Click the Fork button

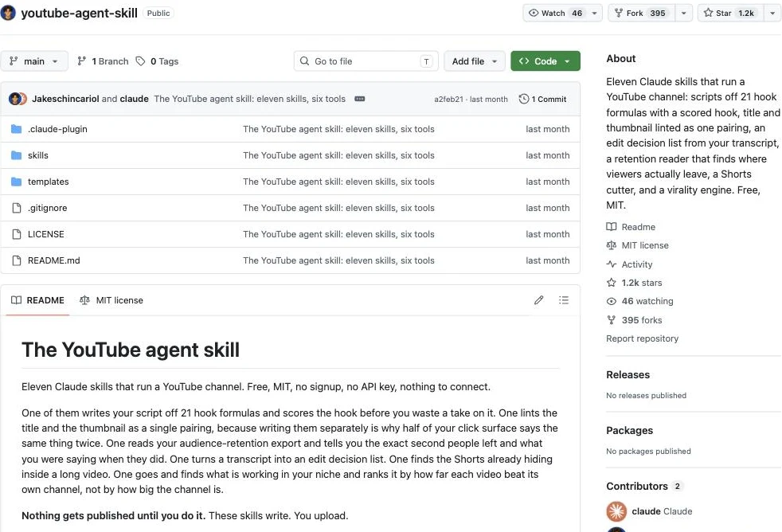tap(641, 13)
